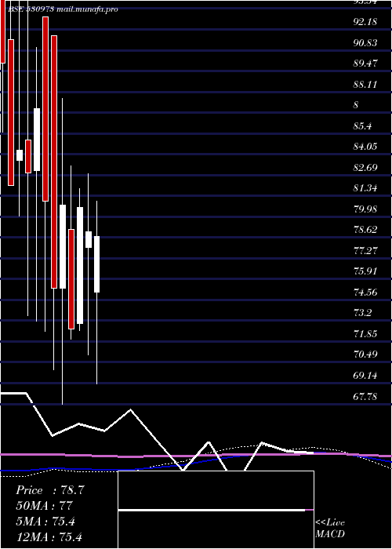This screenshot has width=392, height=549.
Task: Click the 77.27 price axis label
Action: [x=365, y=251]
